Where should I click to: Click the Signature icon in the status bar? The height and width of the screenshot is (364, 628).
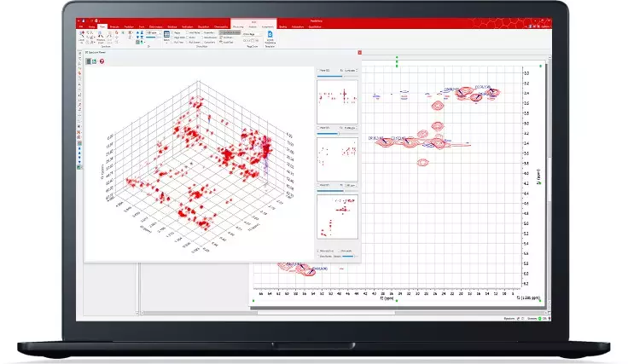[518, 319]
